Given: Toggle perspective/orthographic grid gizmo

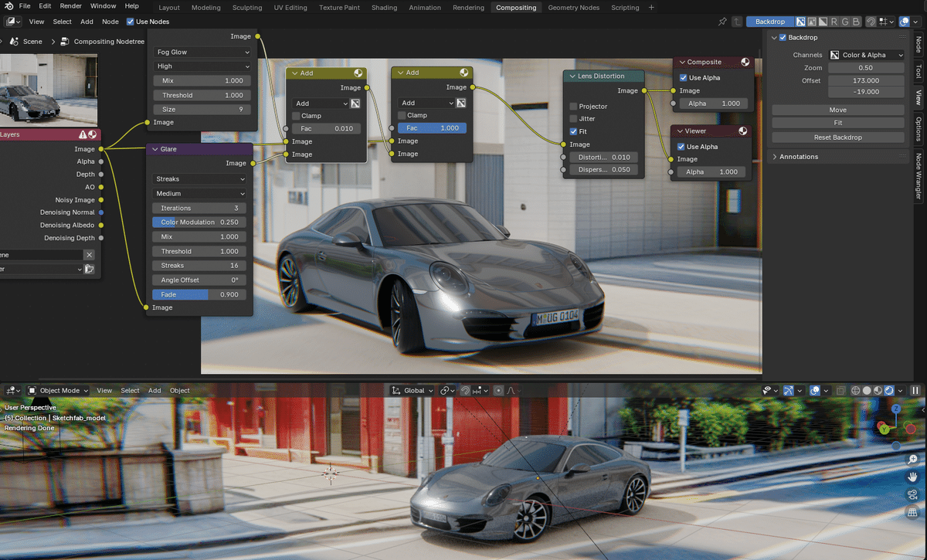Looking at the screenshot, I should tap(912, 512).
